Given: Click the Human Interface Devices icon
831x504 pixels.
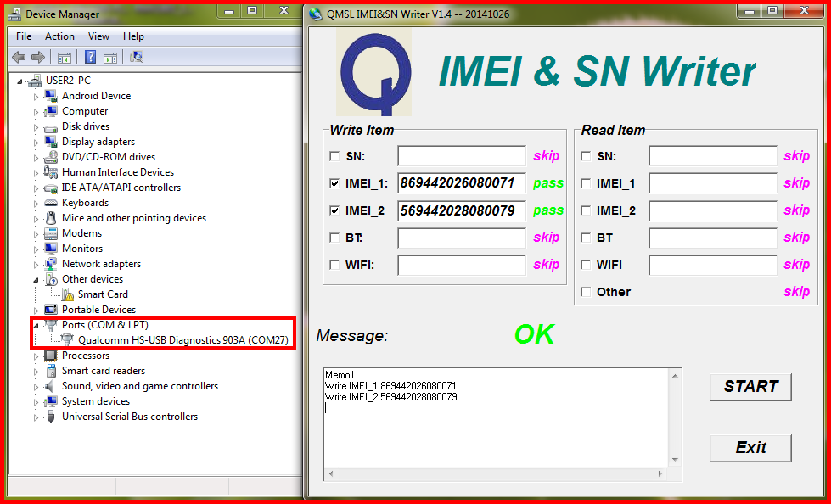Looking at the screenshot, I should 51,172.
